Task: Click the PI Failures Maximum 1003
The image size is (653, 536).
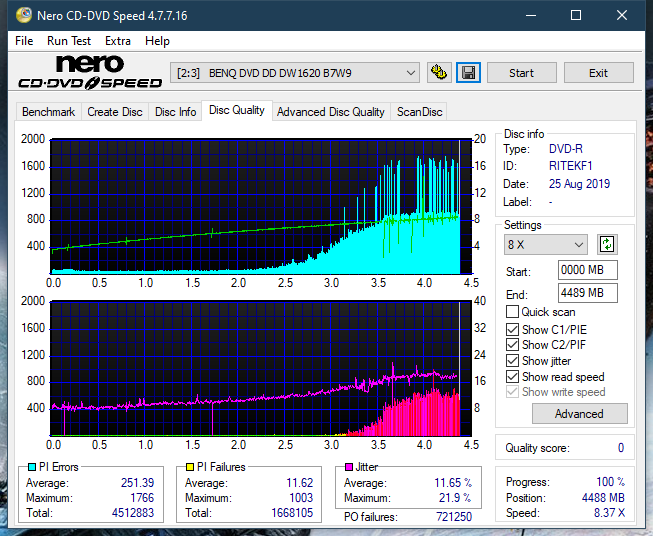Action: [301, 498]
